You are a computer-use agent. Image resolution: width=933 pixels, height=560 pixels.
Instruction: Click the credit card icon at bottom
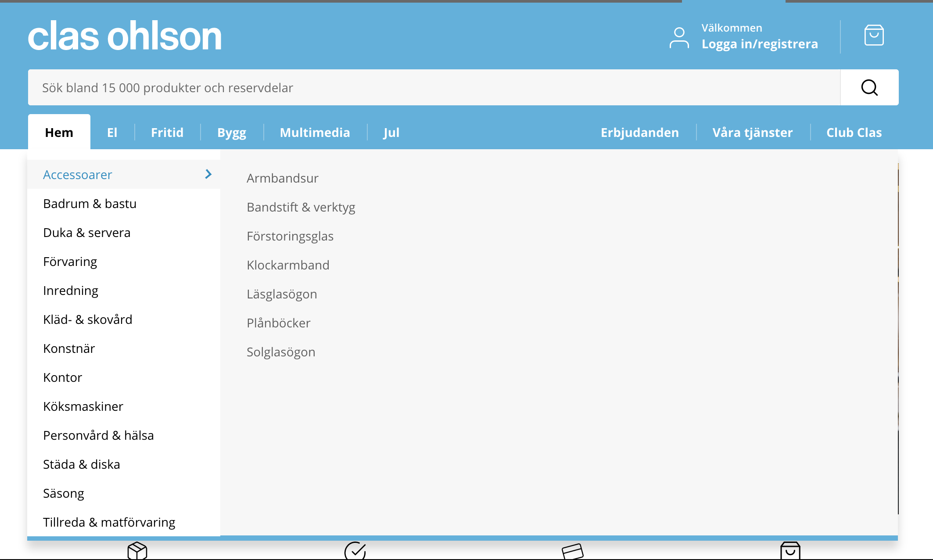(572, 551)
